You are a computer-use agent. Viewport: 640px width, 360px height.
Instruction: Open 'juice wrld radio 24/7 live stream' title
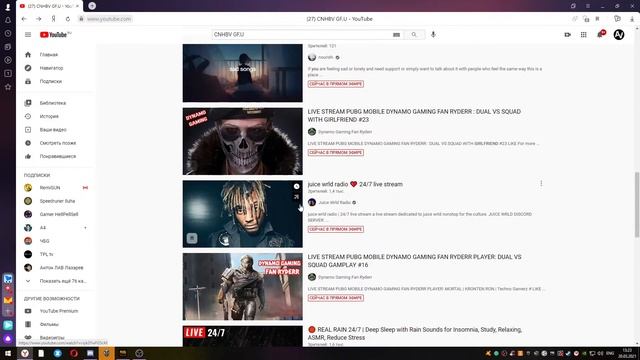[355, 184]
